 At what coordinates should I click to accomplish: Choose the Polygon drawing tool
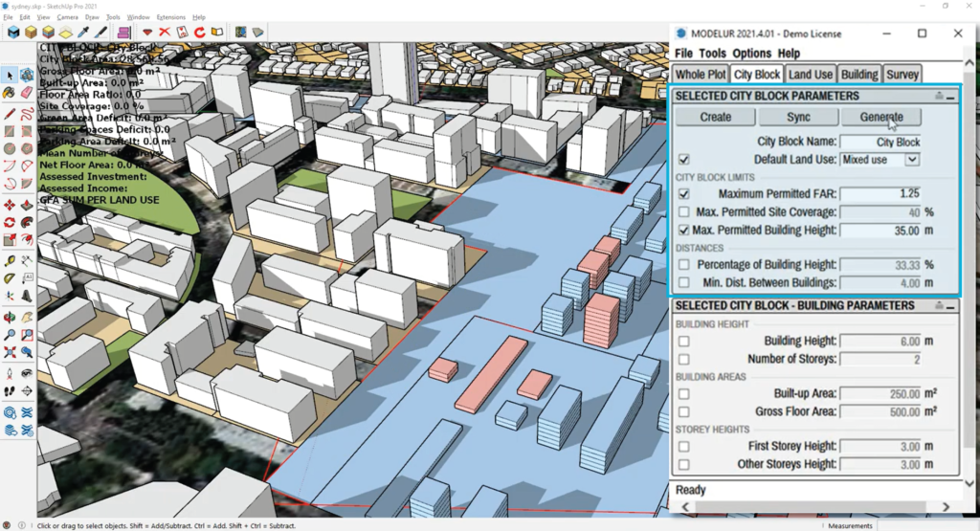[26, 149]
